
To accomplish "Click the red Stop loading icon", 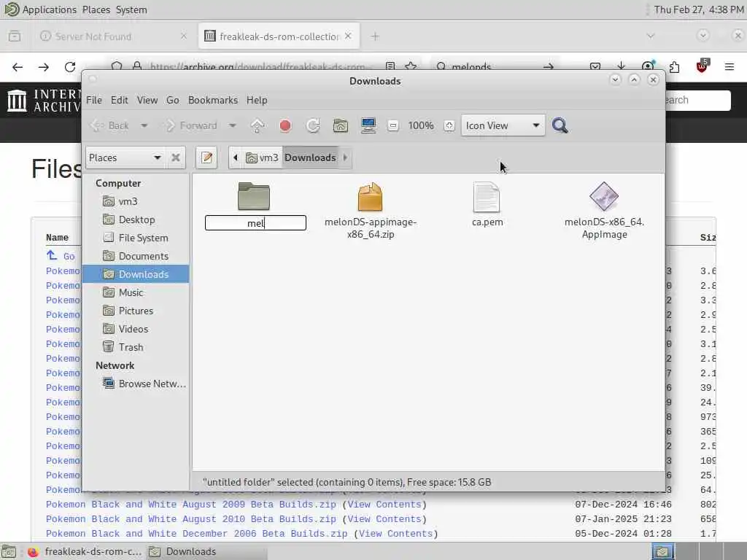I will [285, 125].
